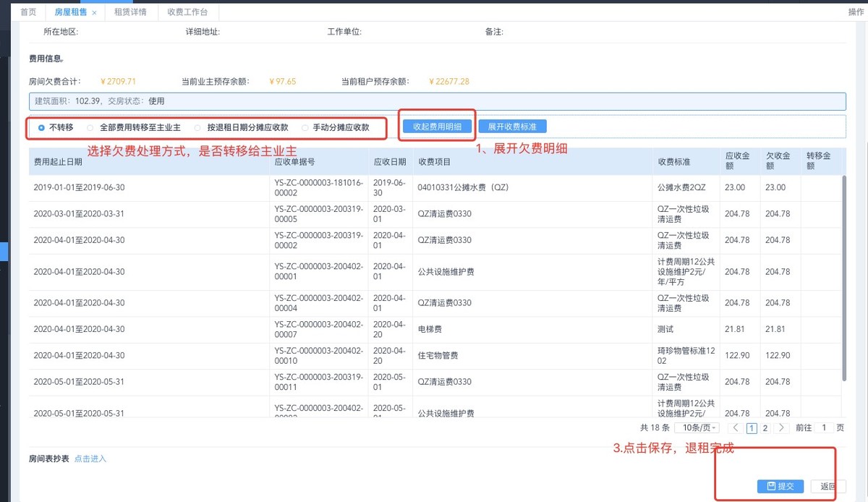The height and width of the screenshot is (502, 868).
Task: Open the 点击进入 link for 房间表抄表
Action: (x=90, y=459)
